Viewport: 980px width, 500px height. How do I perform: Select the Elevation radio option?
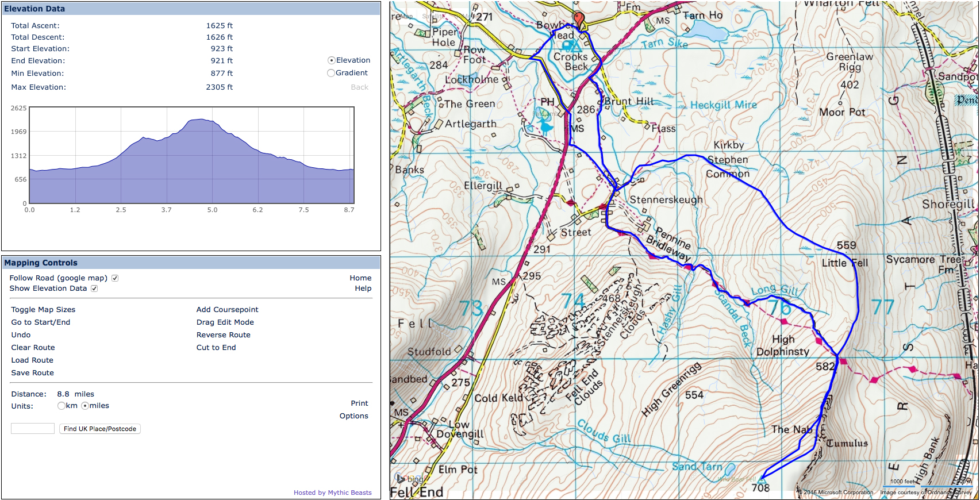(332, 60)
